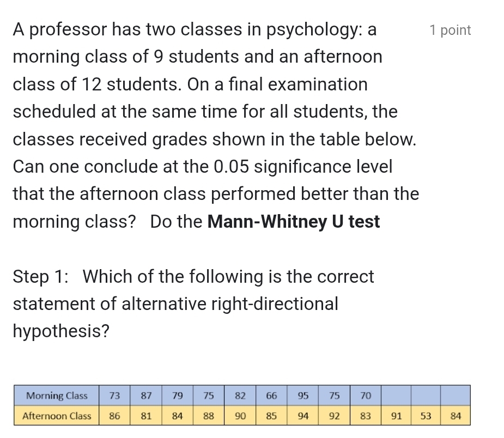504x438 pixels.
Task: Click the afternoon class cell showing 90
Action: click(x=240, y=416)
